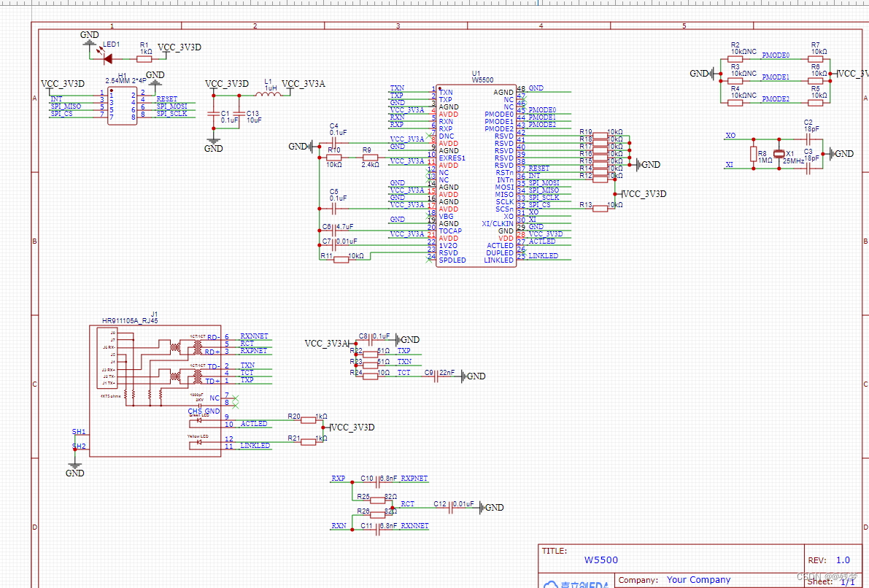Click the XO net label left of R8

click(x=730, y=136)
